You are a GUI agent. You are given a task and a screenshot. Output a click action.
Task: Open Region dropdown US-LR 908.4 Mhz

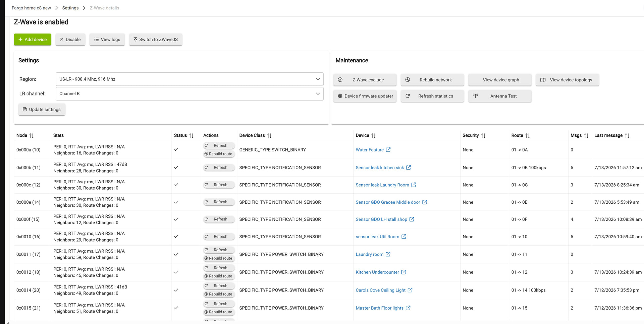pos(190,79)
